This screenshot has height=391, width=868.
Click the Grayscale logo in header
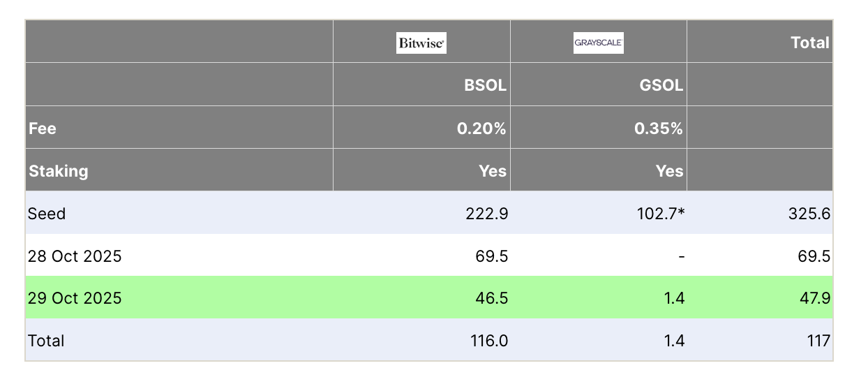click(598, 43)
